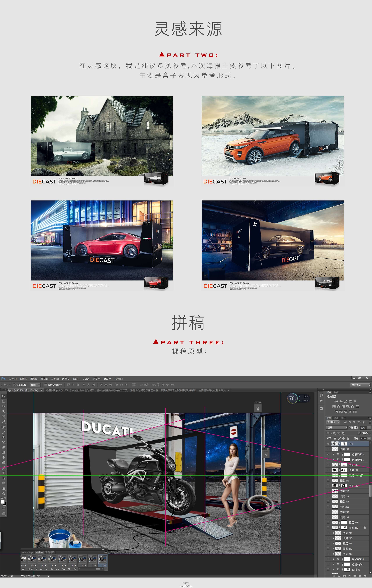
Task: Open the Kuler 'ku' panel icon
Action: 321,408
